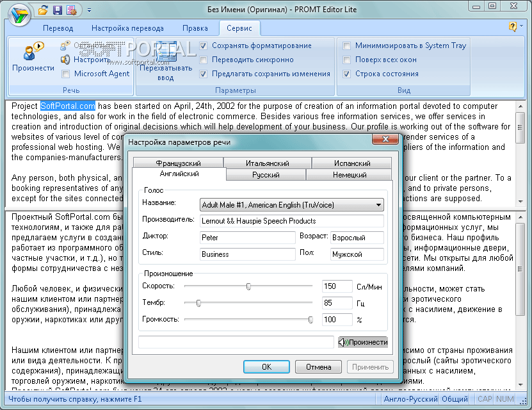Click the save diskette icon in quick access toolbar
The image size is (532, 410).
pos(58,10)
